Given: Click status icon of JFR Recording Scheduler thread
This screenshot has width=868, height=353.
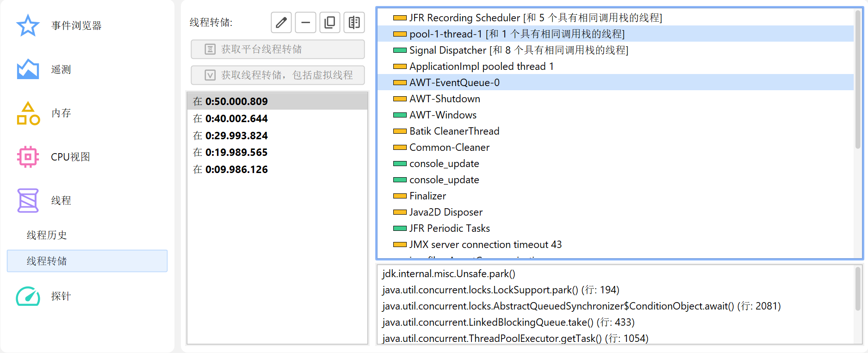Looking at the screenshot, I should [x=400, y=18].
